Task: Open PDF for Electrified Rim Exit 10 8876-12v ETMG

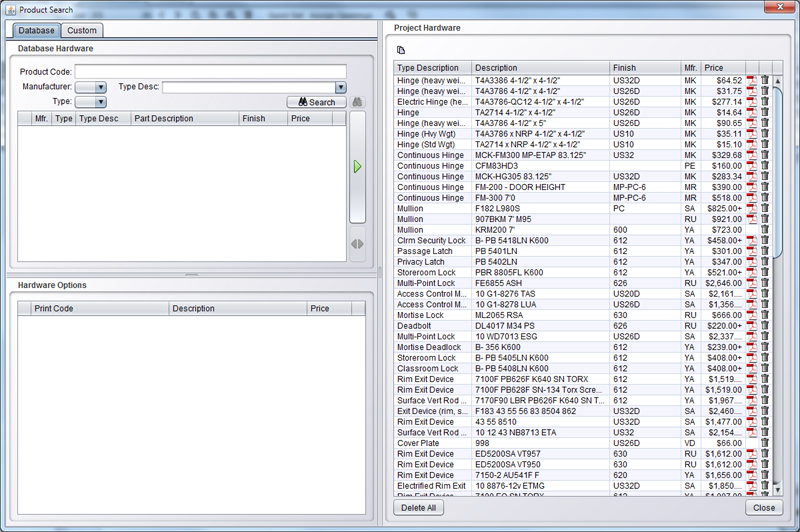Action: click(x=752, y=486)
